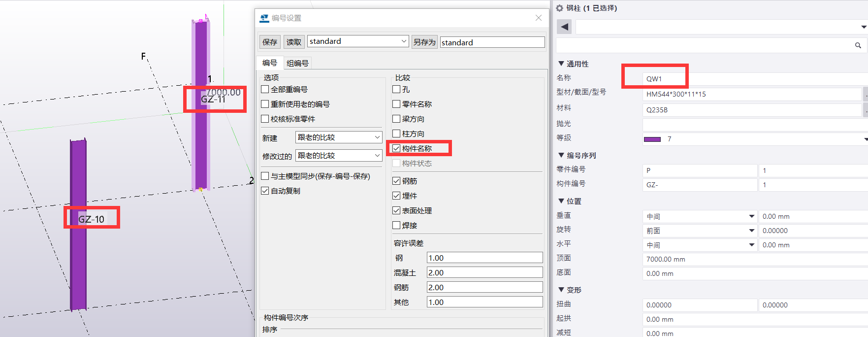The image size is (868, 337).
Task: Click the 其他 tolerance field
Action: click(x=484, y=302)
